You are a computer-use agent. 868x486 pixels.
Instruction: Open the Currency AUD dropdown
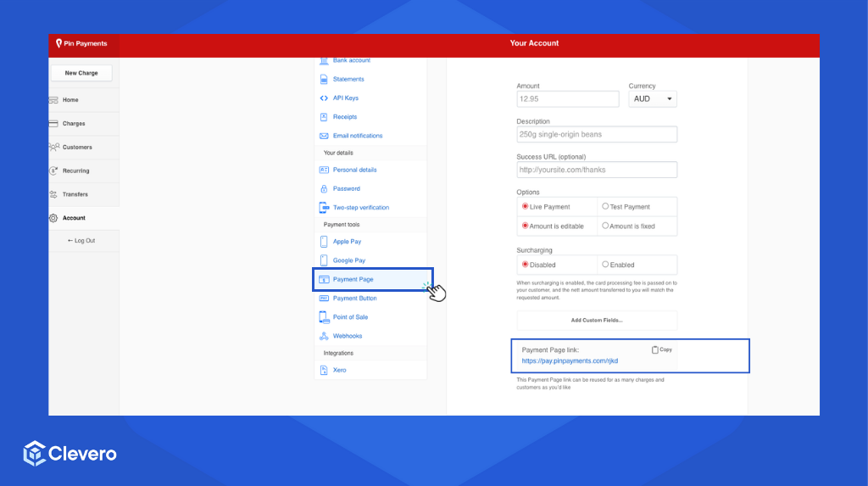click(x=653, y=99)
